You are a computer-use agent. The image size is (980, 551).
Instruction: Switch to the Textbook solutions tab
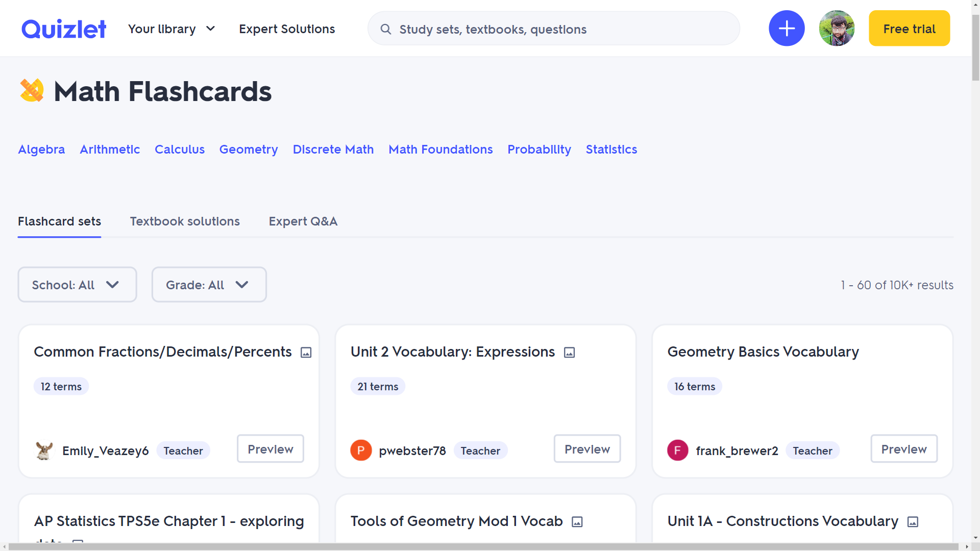pos(185,221)
